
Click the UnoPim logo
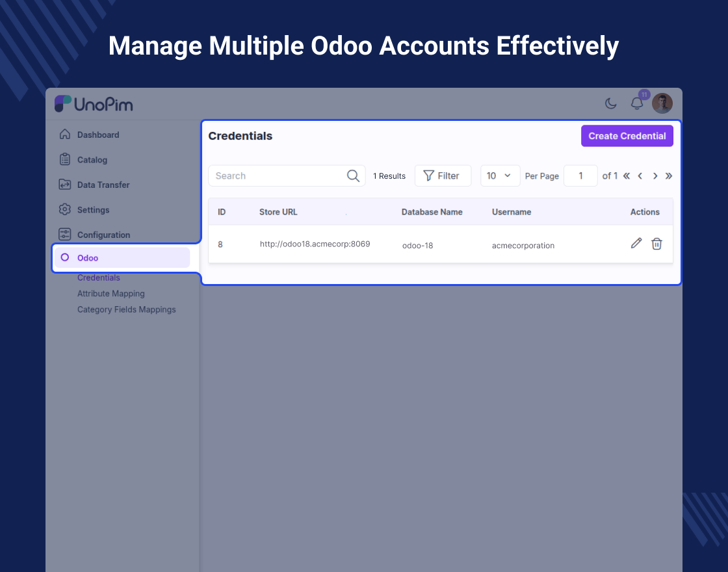[x=94, y=104]
